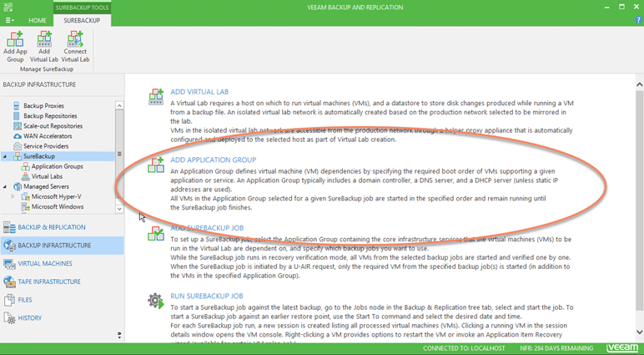Click the NFR: 284 DAYS REMAINING status
The width and height of the screenshot is (644, 355).
pos(556,348)
